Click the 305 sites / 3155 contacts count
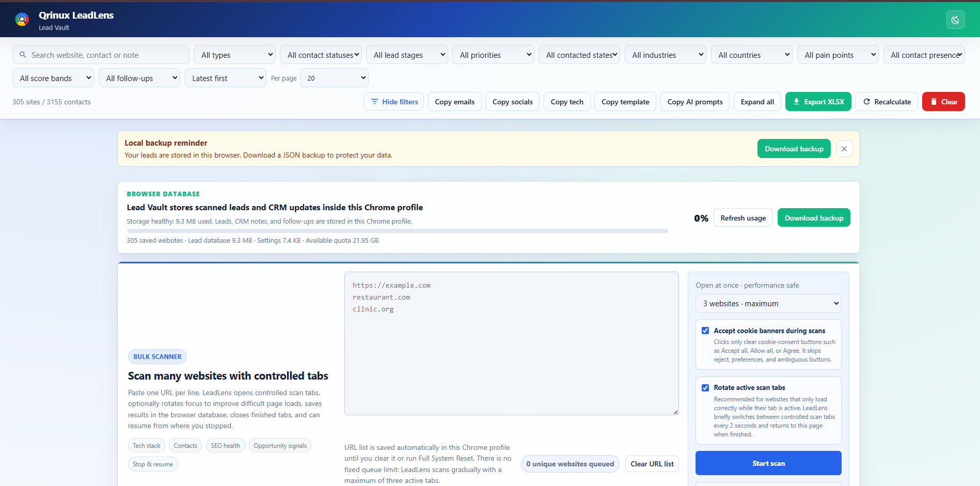Screen dimensions: 980x486 point(52,102)
